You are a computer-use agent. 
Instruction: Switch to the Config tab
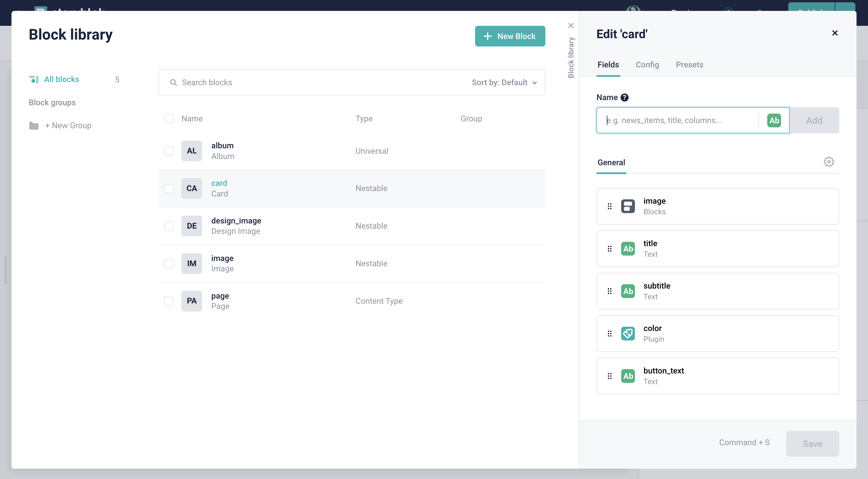point(647,65)
